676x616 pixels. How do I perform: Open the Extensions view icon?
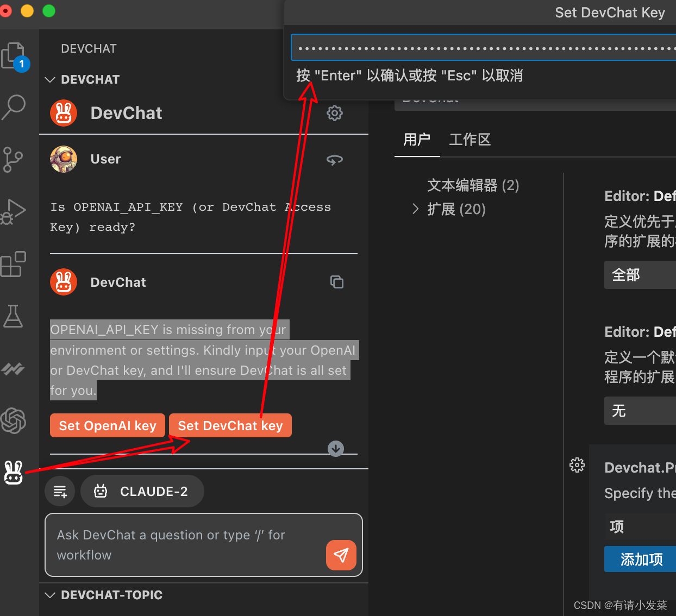[x=14, y=264]
